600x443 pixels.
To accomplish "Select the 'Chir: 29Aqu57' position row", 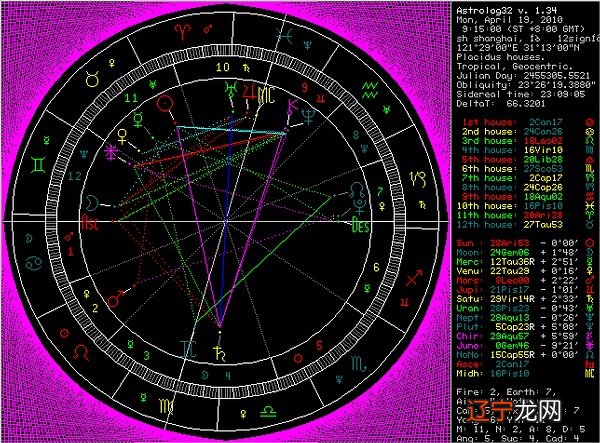I will click(525, 336).
